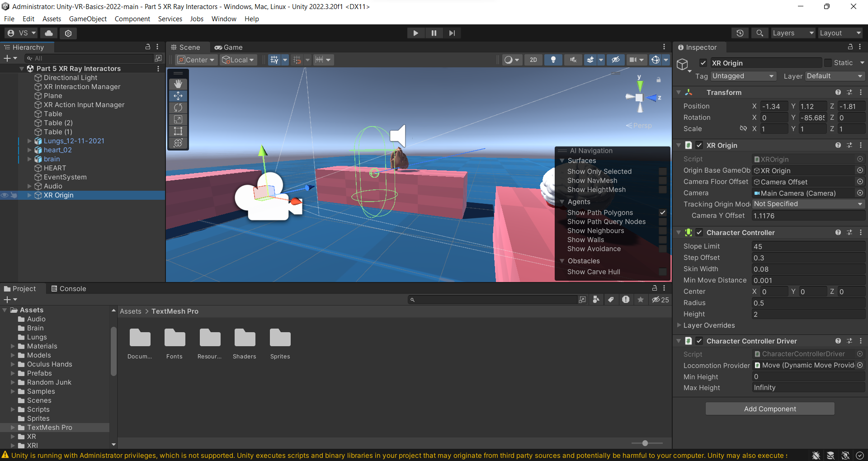The image size is (868, 461).
Task: Disable the XR Origin GameObject active checkbox
Action: point(703,63)
